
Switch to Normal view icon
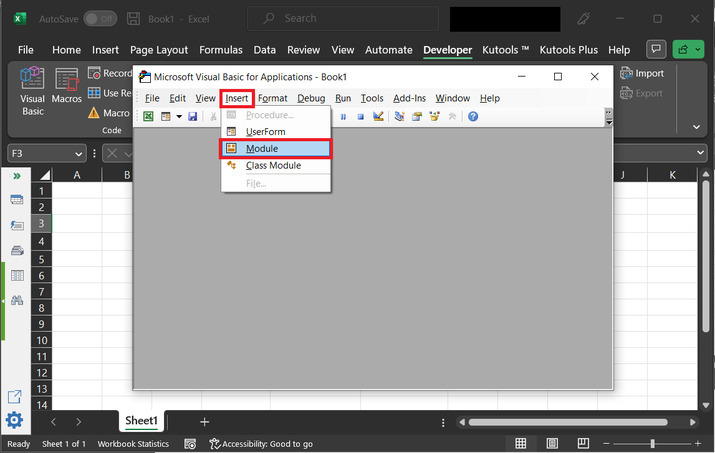tap(520, 443)
